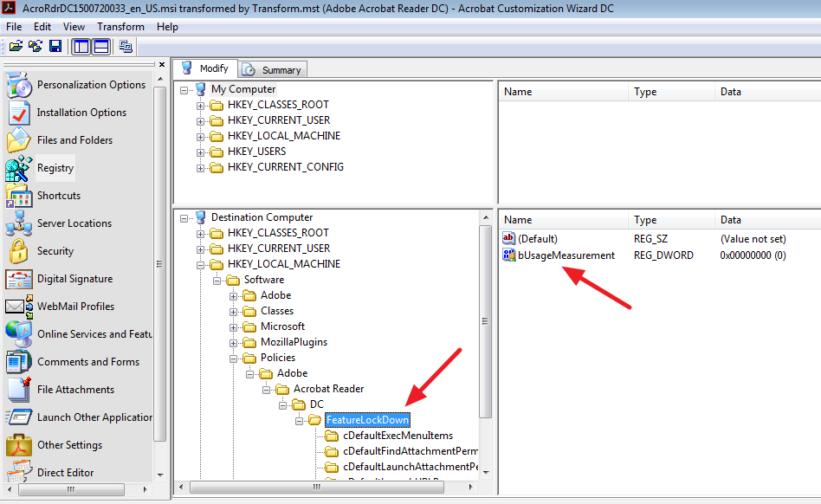Select the cDefaultFindAttachmentPerms key
This screenshot has height=504, width=821.
tap(410, 451)
